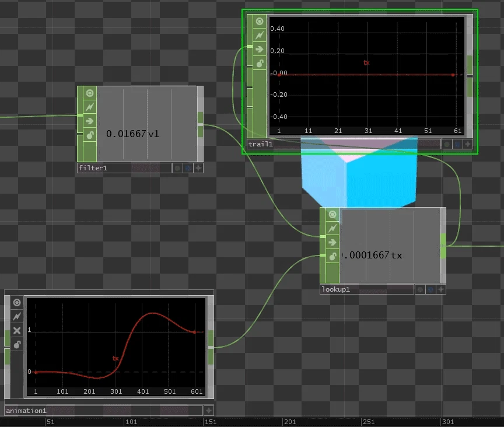Toggle the blue flag on lookup1

click(x=430, y=289)
